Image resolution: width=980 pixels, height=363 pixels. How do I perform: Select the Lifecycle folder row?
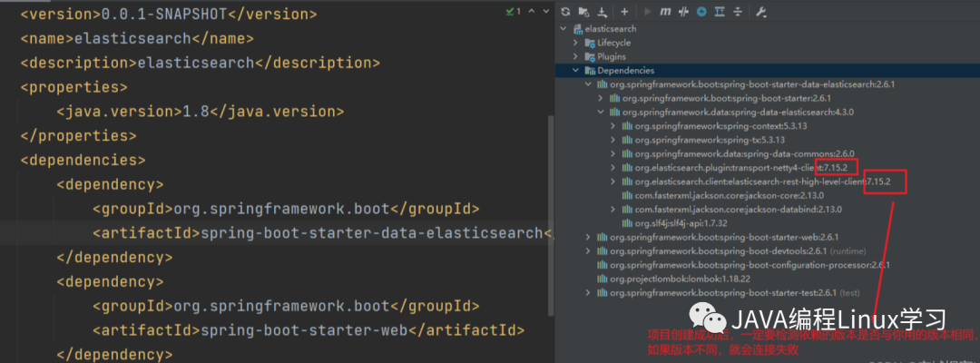point(768,43)
